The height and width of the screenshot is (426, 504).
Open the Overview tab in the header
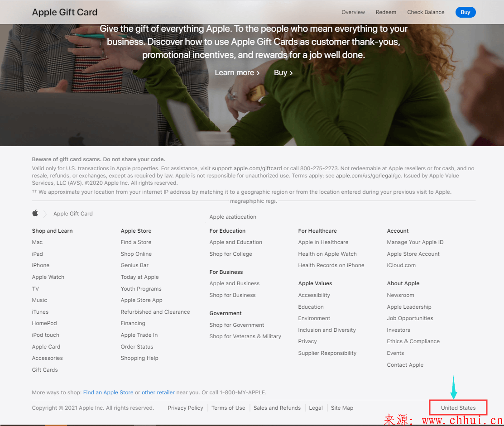point(353,12)
